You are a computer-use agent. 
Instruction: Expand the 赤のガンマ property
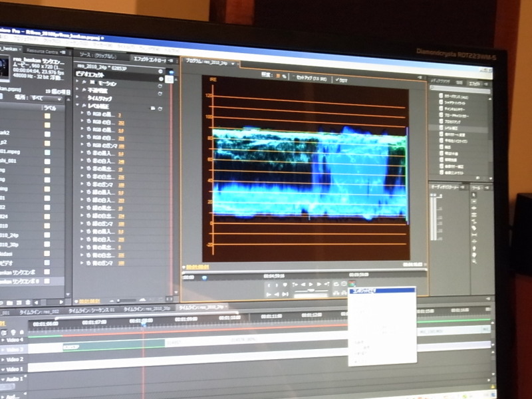pyautogui.click(x=82, y=185)
